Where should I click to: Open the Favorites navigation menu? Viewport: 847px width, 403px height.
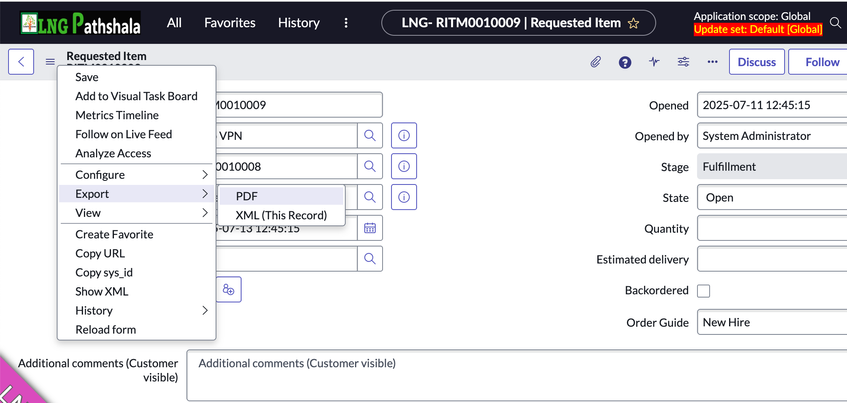(x=230, y=23)
